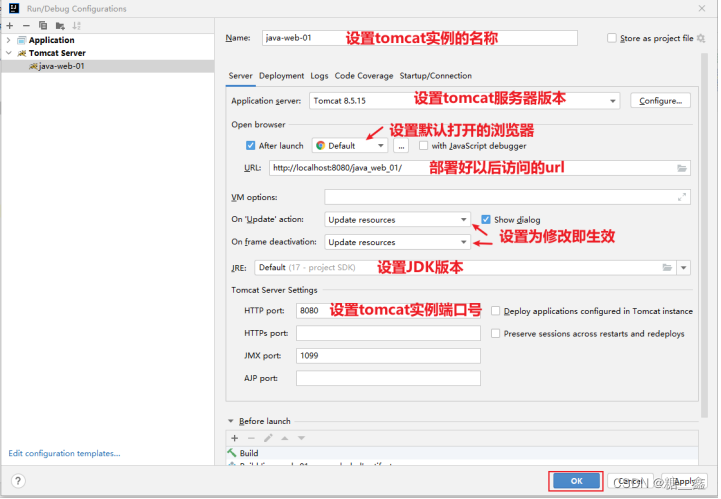This screenshot has width=721, height=499.
Task: Browse for the URL folder icon
Action: [x=682, y=168]
